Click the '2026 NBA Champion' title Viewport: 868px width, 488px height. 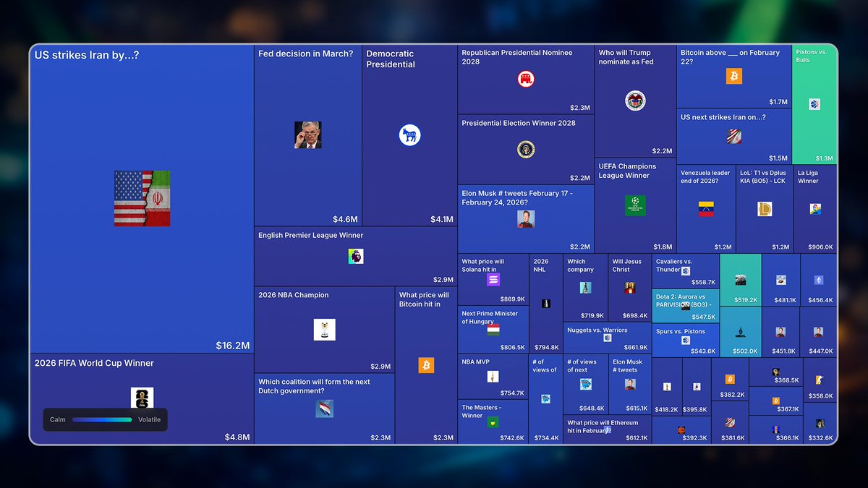pos(294,295)
